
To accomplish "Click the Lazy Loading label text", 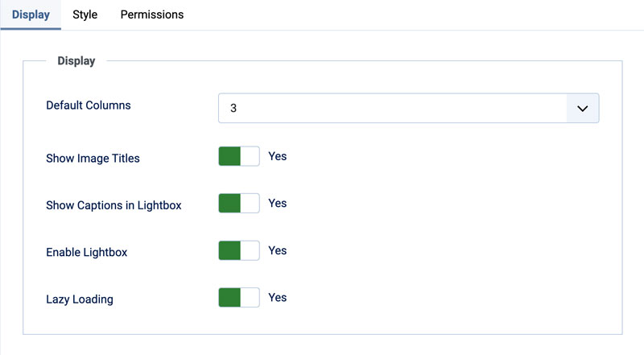I will (x=80, y=299).
